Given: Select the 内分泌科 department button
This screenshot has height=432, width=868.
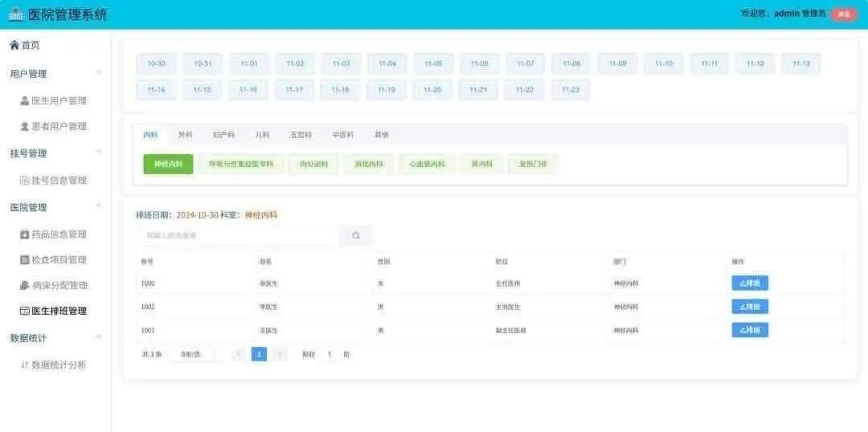Looking at the screenshot, I should (x=313, y=165).
